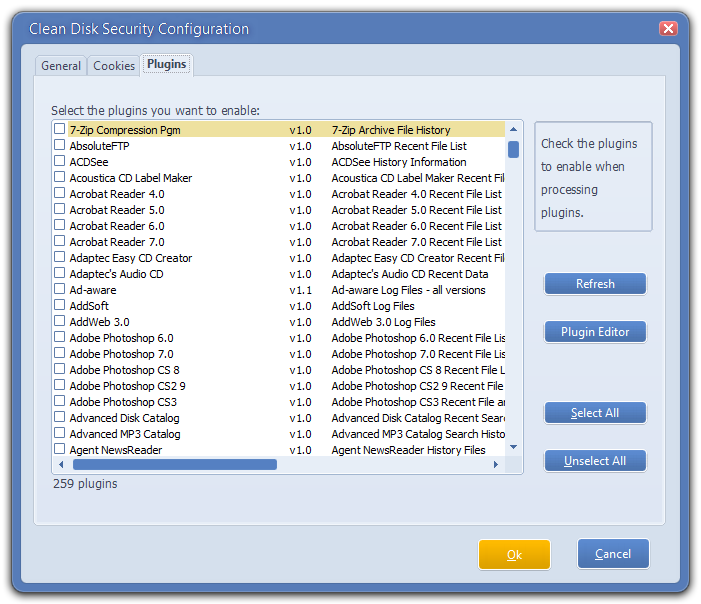This screenshot has width=701, height=604.
Task: Enable Adobe Photoshop CS3 checkbox
Action: 59,401
